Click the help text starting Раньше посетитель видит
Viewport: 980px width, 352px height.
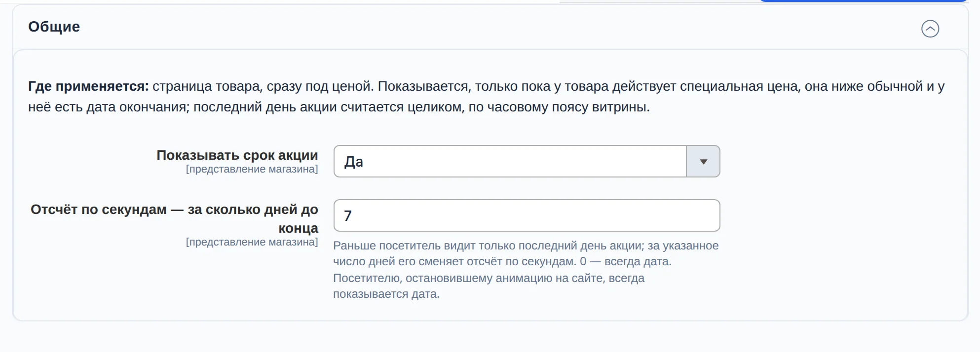(526, 270)
